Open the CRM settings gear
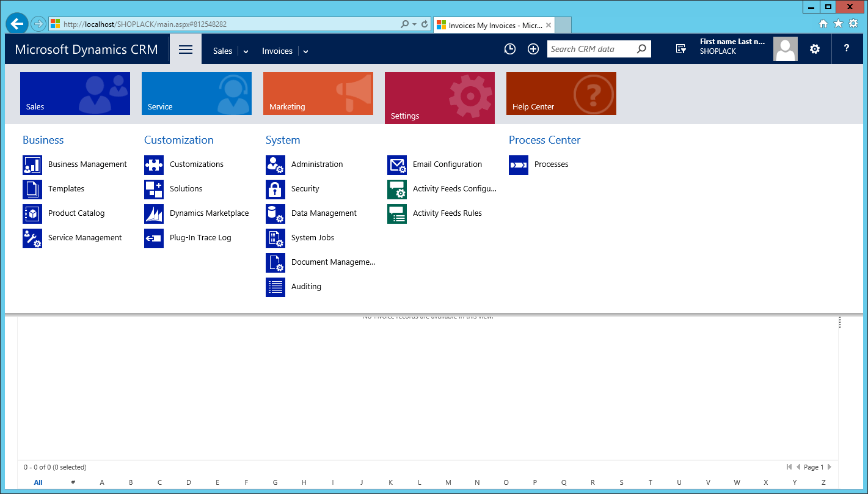The width and height of the screenshot is (868, 494). coord(815,49)
